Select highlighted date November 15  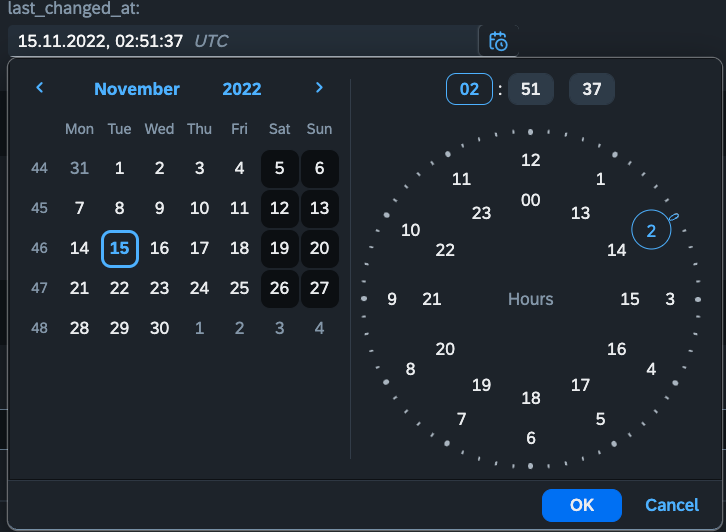pyautogui.click(x=119, y=248)
